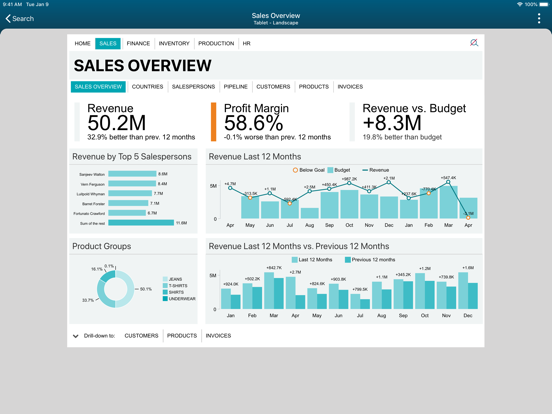Click the Below Goal legend marker
552x414 pixels.
coord(295,170)
